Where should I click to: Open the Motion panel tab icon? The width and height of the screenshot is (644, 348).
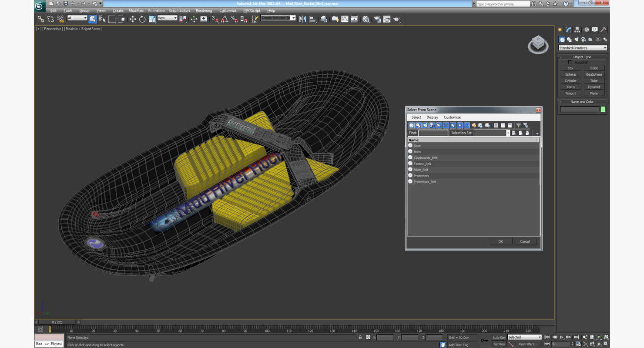click(586, 30)
